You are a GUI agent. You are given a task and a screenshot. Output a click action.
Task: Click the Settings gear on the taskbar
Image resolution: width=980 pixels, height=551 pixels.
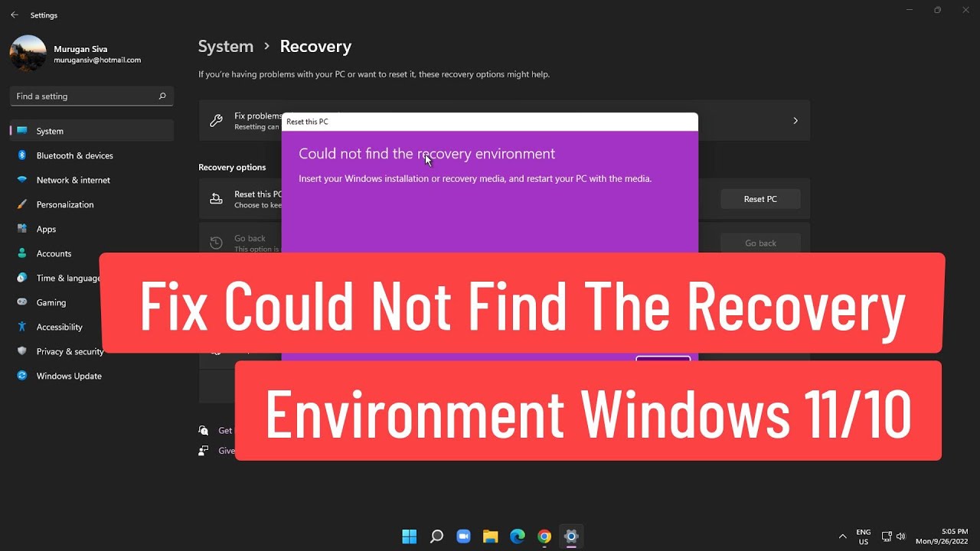coord(571,536)
